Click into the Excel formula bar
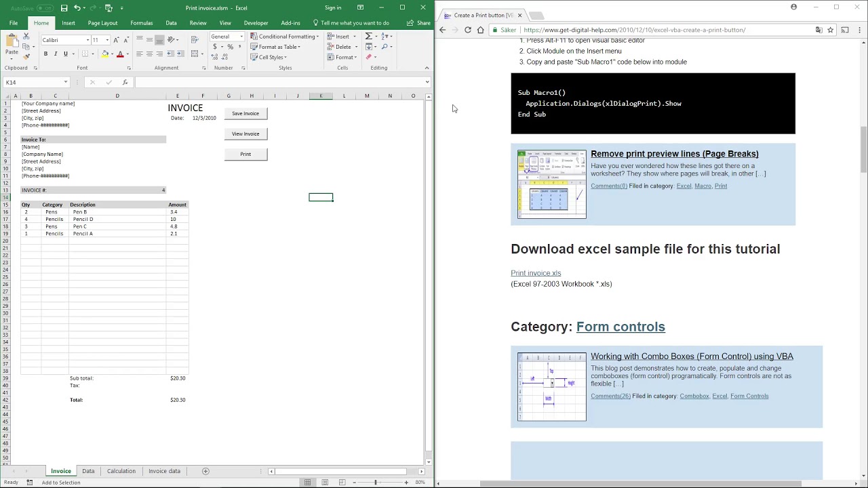This screenshot has height=488, width=868. tap(281, 82)
